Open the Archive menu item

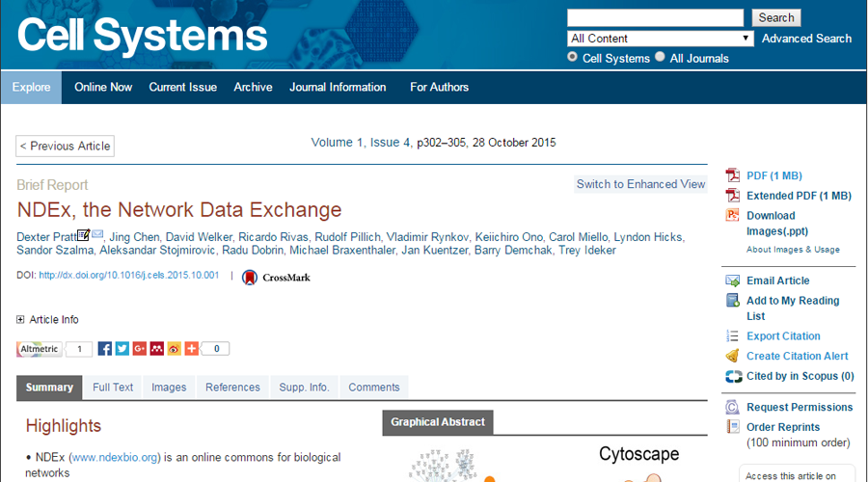point(253,87)
